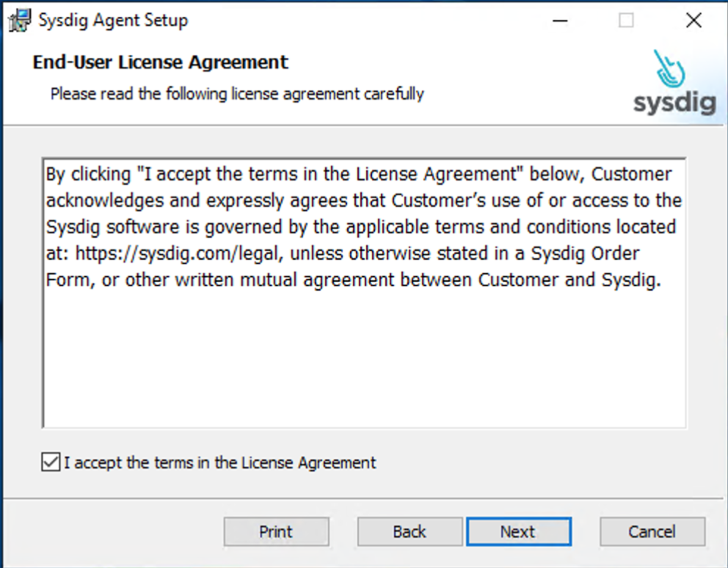
Task: Click Back to return to previous step
Action: 409,531
